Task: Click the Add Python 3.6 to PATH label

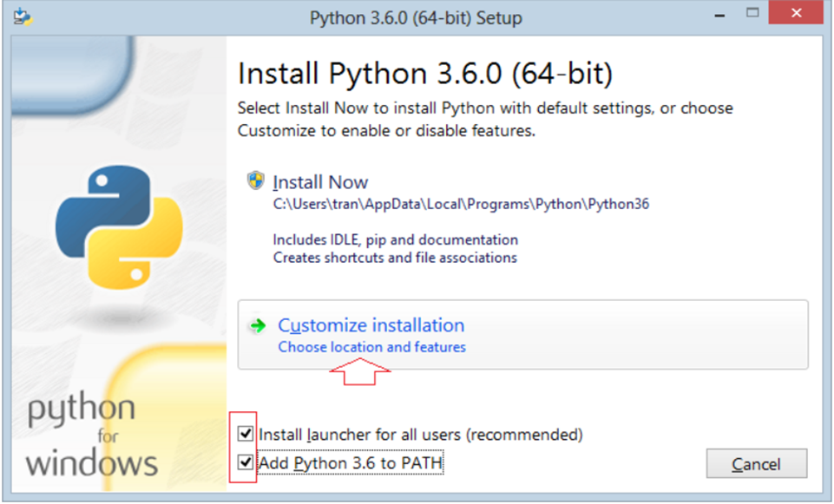Action: [351, 462]
